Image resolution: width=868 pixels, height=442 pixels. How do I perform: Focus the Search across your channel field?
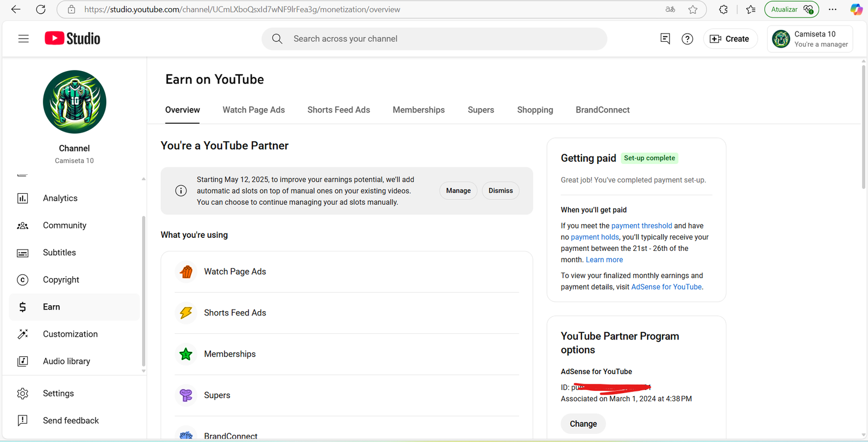[x=435, y=39]
